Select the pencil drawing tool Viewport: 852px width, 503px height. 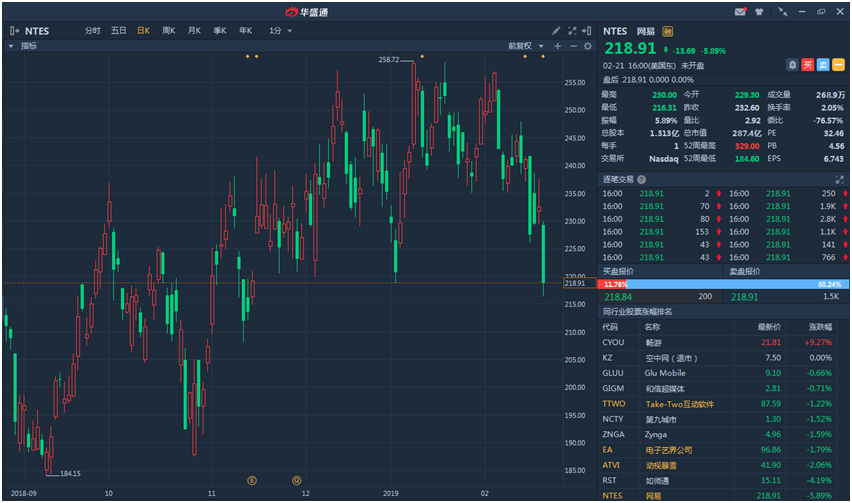[556, 31]
